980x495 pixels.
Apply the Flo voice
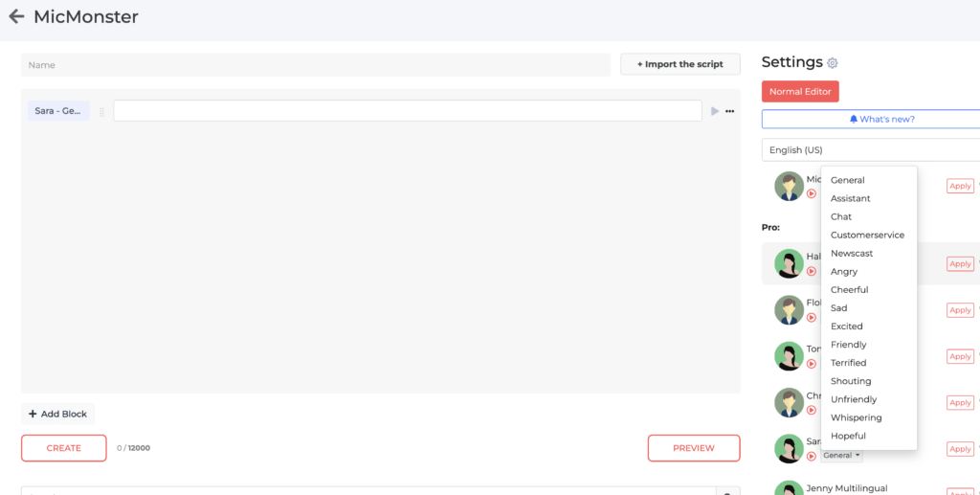coord(960,310)
